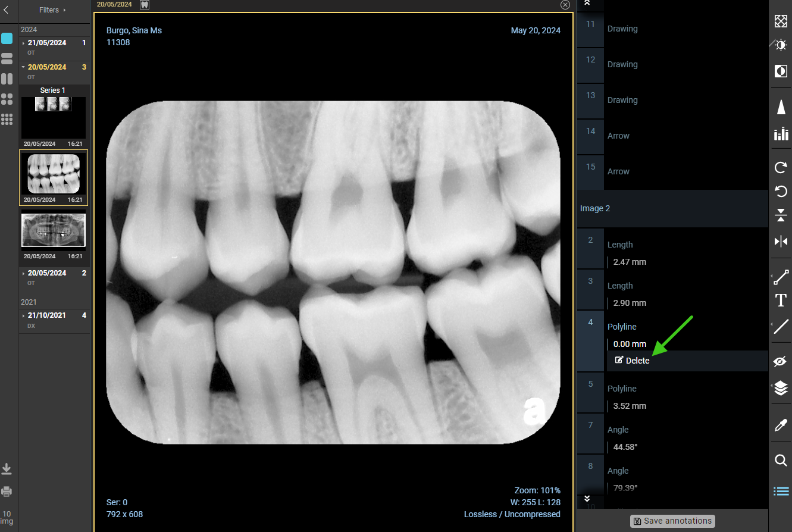Screen dimensions: 792x532
Task: Click Delete for Polyline annotation 4
Action: (x=632, y=361)
